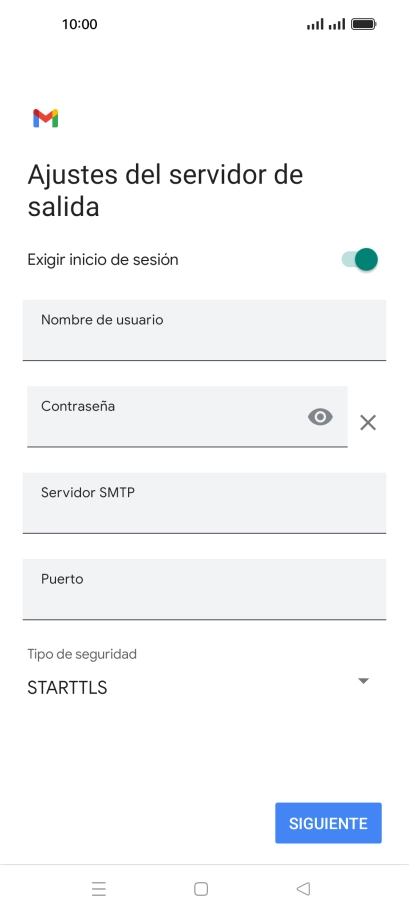The width and height of the screenshot is (409, 914).
Task: Focus the Servidor SMTP field
Action: pos(204,502)
